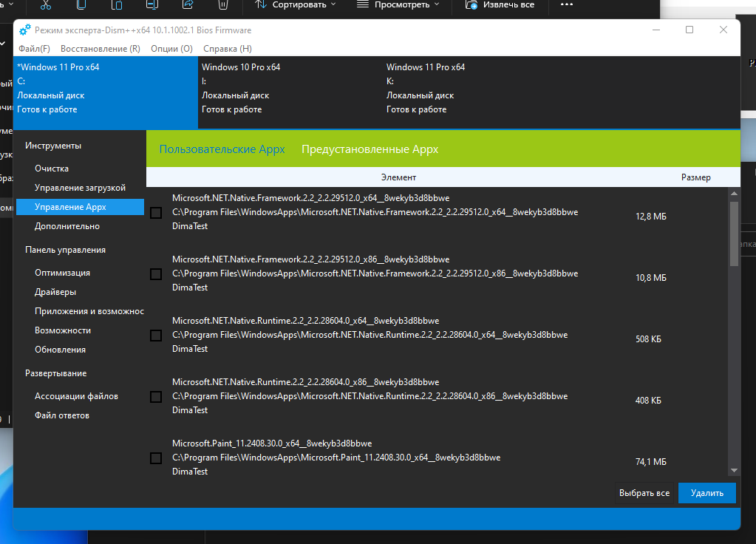Click the NET.Native.Runtime x64 install path text
Screen dimensions: 756x544
(370, 335)
